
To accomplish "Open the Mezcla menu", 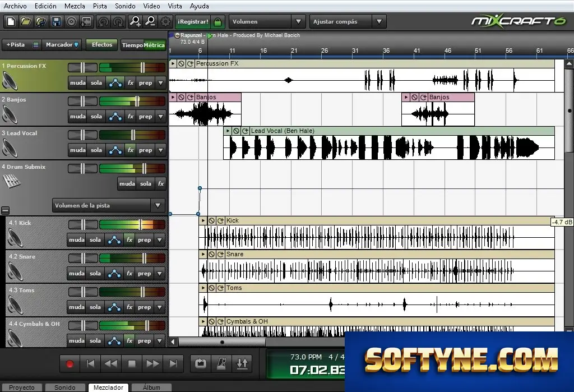I will click(75, 6).
